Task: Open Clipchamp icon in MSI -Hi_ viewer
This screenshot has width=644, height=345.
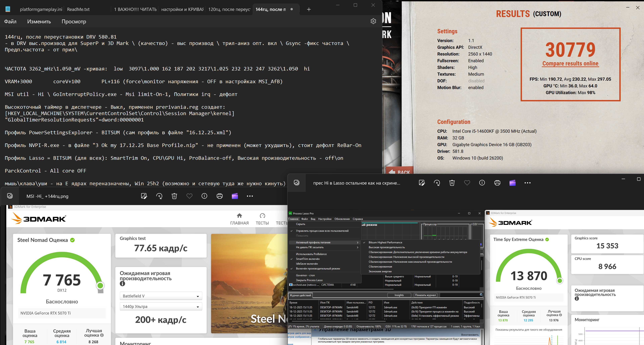Action: point(235,196)
